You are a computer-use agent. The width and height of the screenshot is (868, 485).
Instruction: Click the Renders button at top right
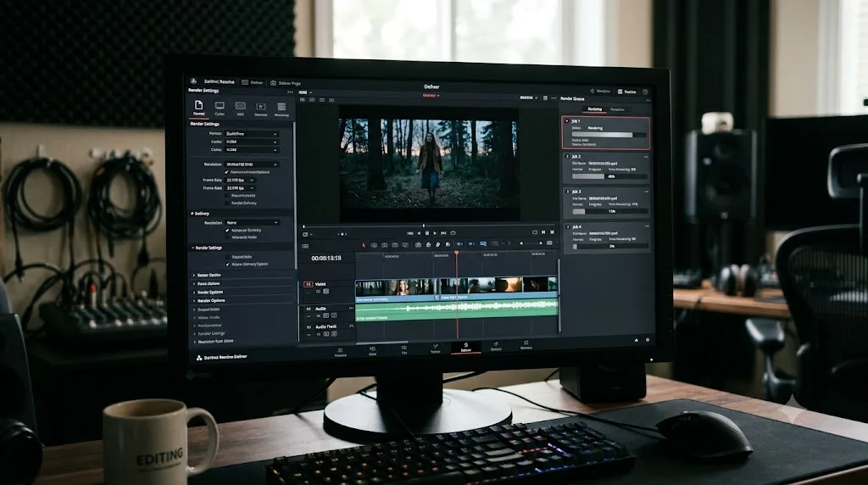coord(600,92)
